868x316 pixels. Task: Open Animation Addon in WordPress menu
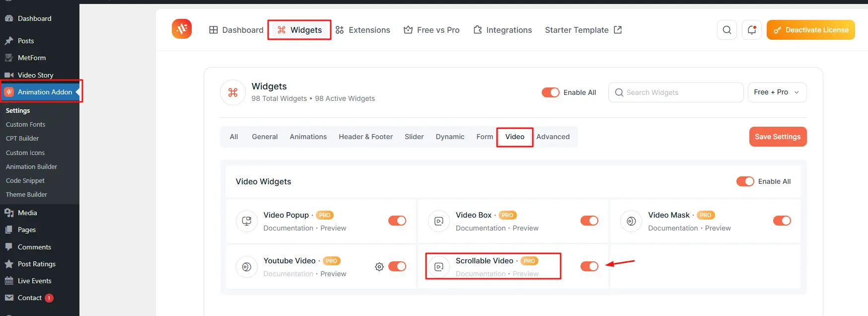point(40,92)
